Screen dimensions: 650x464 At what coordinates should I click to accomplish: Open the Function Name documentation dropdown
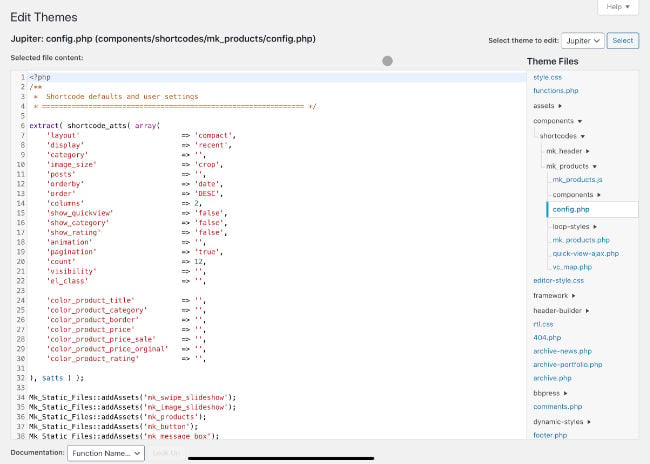click(x=106, y=453)
